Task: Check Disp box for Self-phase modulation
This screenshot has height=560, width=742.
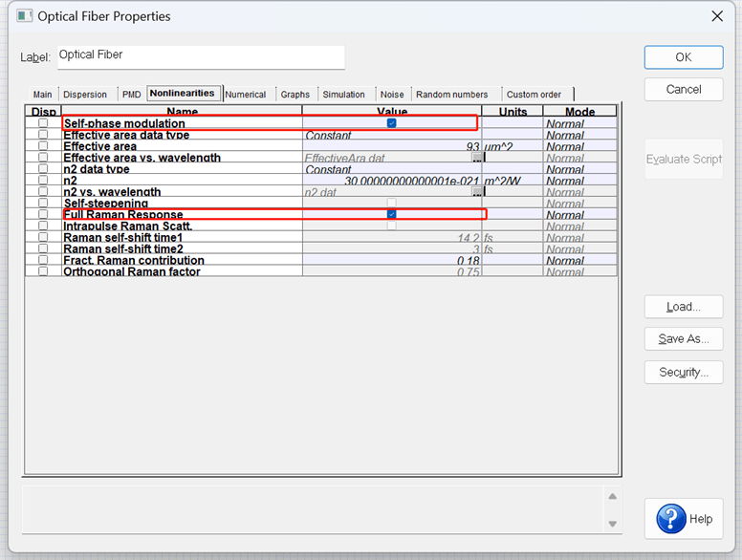Action: (43, 123)
